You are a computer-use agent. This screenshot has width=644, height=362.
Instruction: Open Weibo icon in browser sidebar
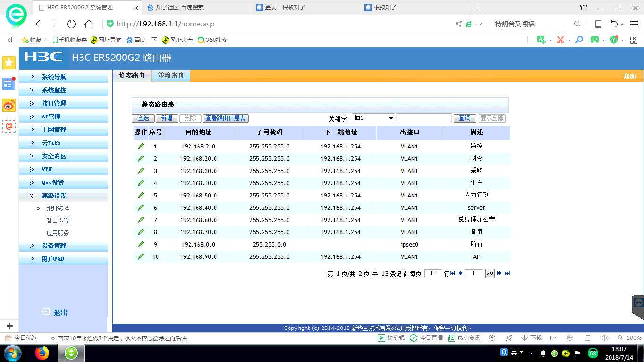coord(9,105)
